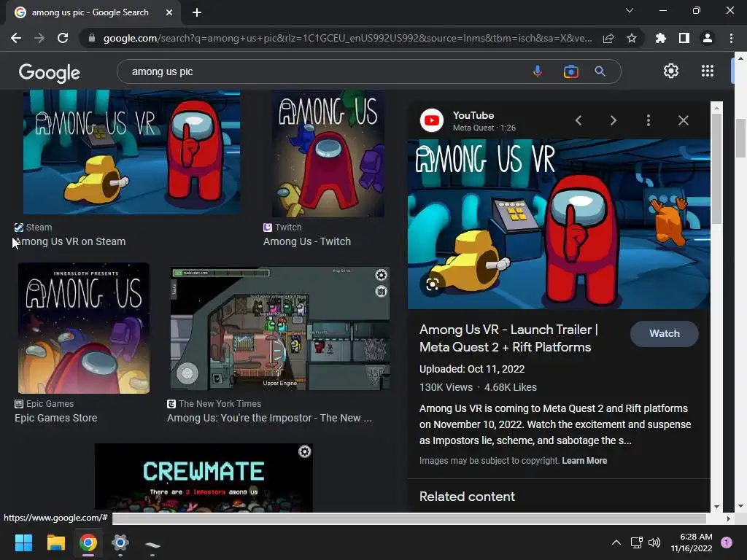Screen dimensions: 747x560
Task: Search inside image with Lens overlay icon
Action: pyautogui.click(x=432, y=285)
